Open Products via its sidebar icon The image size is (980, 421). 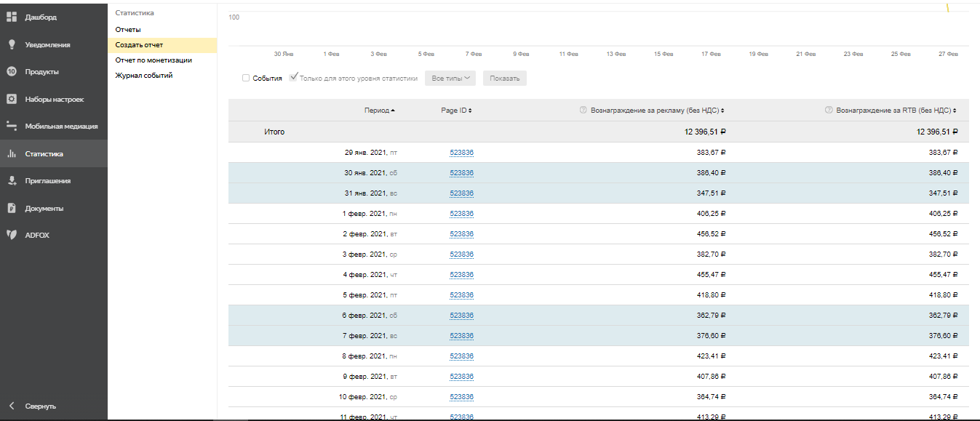pyautogui.click(x=12, y=71)
